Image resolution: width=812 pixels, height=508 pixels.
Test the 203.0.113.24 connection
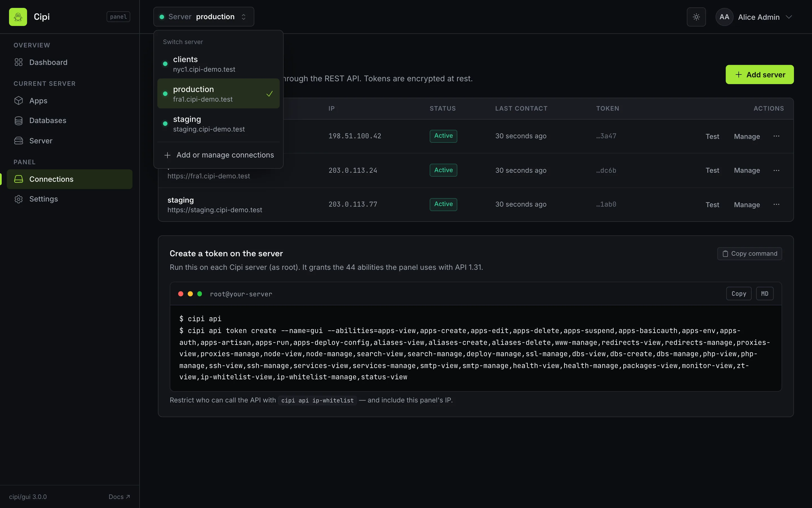[712, 170]
